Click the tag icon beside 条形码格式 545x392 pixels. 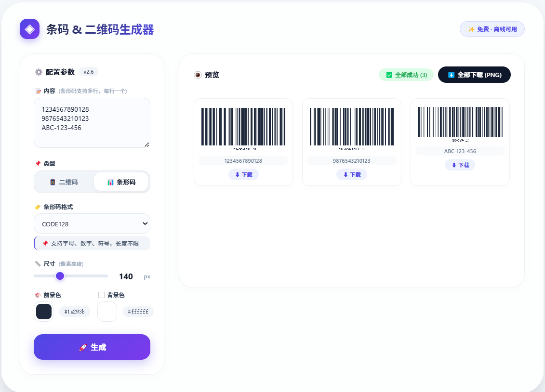coord(38,207)
